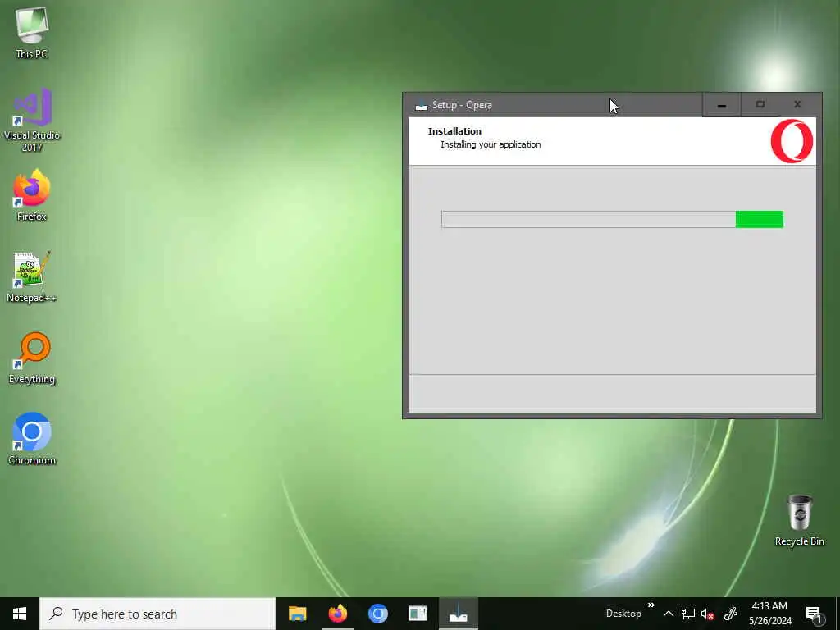840x630 pixels.
Task: Open the Action Center notifications icon
Action: [815, 614]
